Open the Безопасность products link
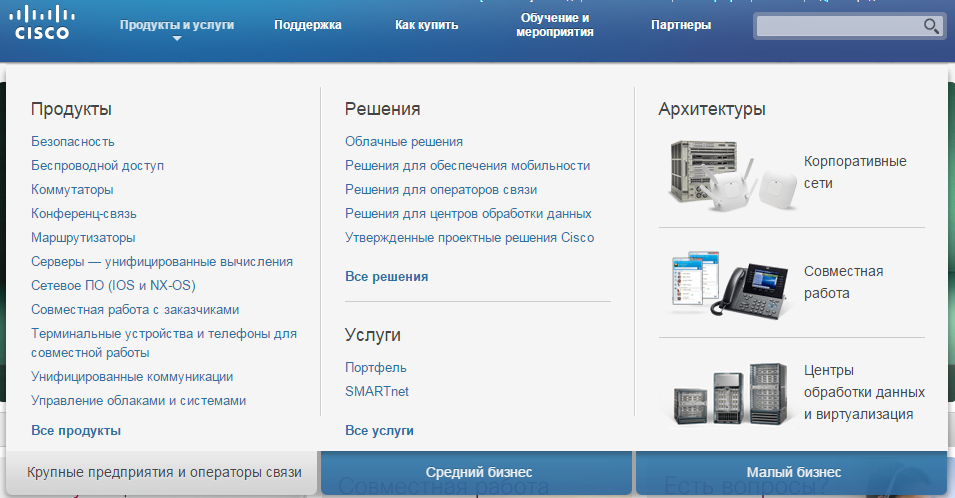 tap(72, 141)
